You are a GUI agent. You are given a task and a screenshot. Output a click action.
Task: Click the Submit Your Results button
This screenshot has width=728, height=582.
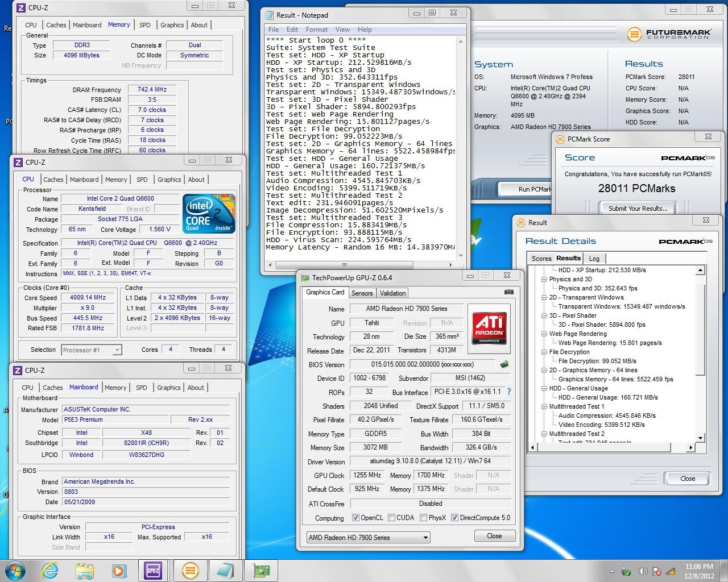[638, 209]
